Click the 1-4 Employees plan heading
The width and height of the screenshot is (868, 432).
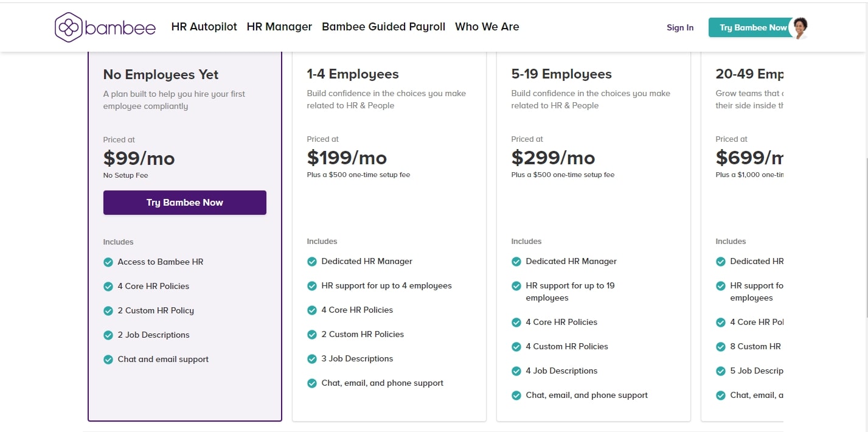click(x=353, y=74)
